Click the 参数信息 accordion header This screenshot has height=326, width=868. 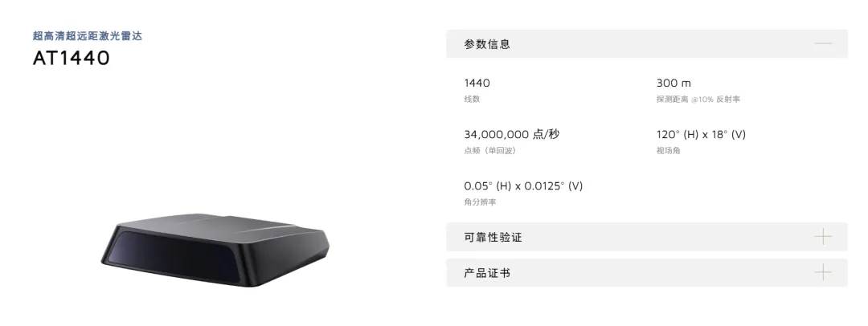pos(646,43)
